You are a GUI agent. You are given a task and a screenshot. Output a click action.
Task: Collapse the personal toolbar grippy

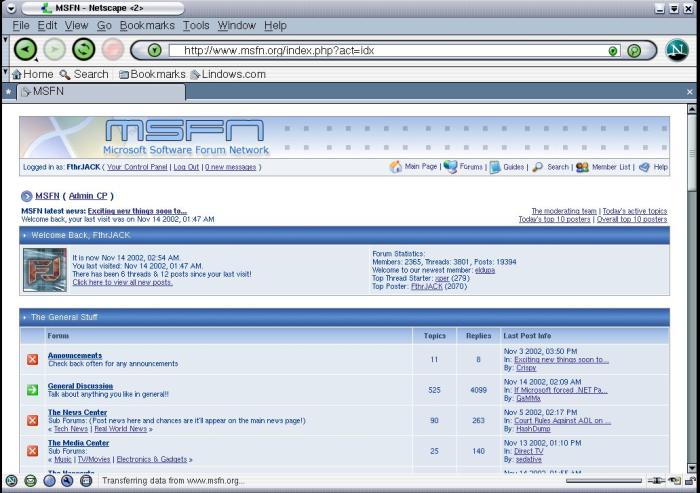point(5,74)
